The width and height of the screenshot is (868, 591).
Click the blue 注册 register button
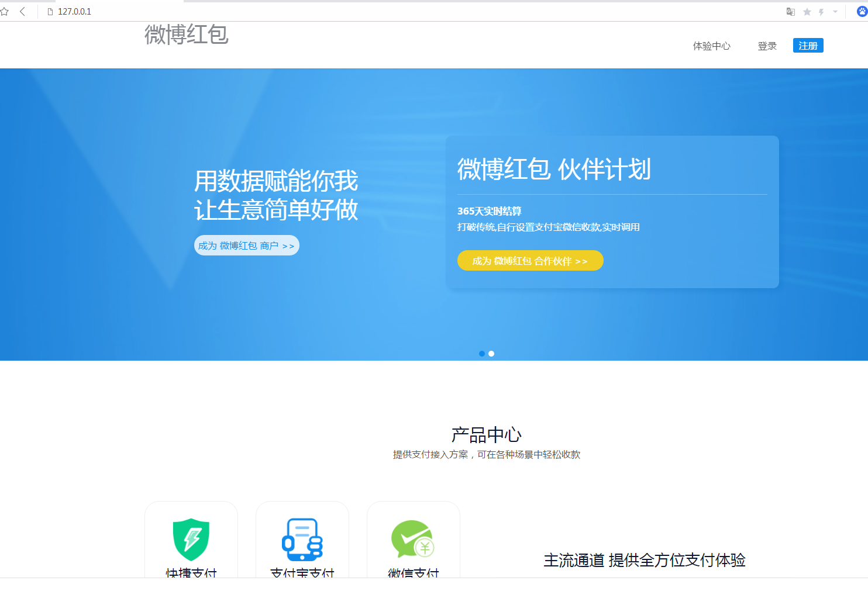(x=808, y=46)
